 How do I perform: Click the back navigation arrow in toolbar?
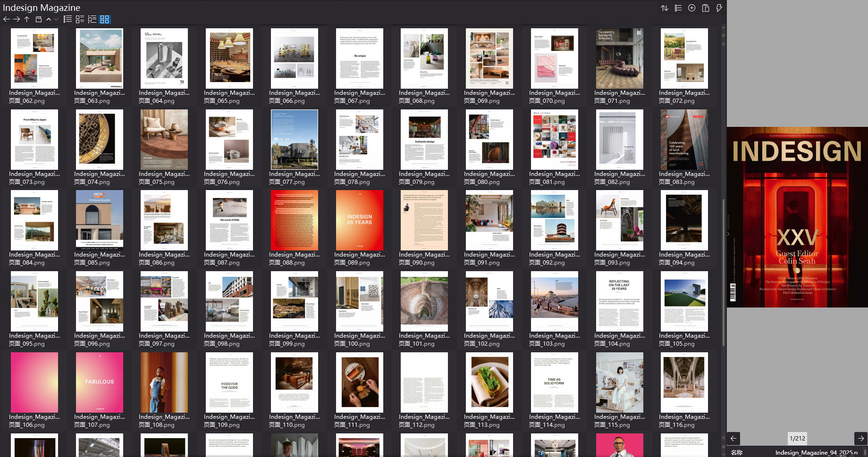click(7, 19)
